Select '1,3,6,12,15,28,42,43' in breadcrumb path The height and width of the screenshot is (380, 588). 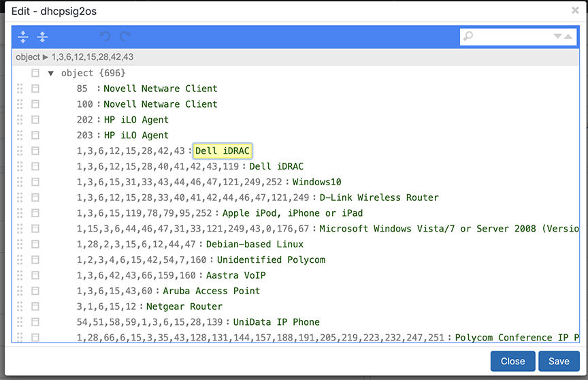[93, 57]
